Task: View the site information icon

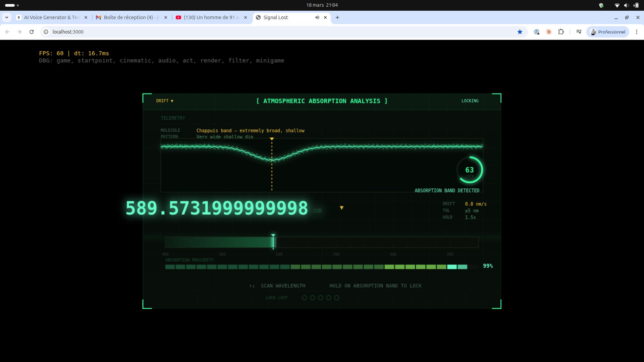Action: tap(46, 32)
